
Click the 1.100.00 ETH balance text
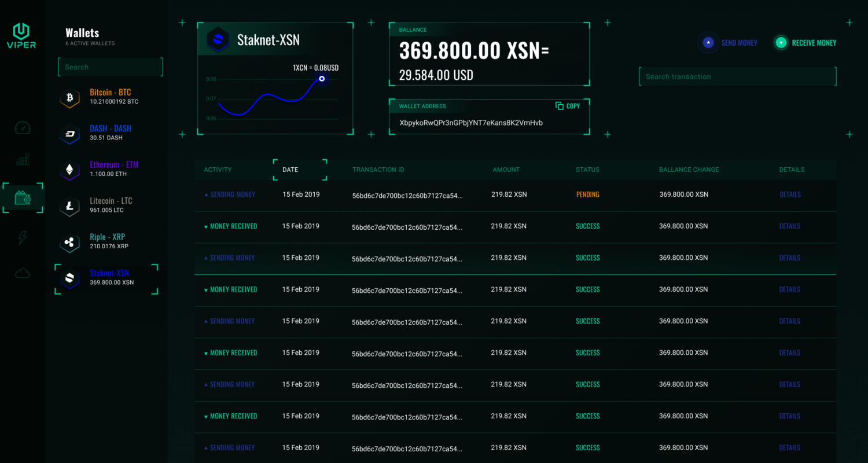coord(108,174)
